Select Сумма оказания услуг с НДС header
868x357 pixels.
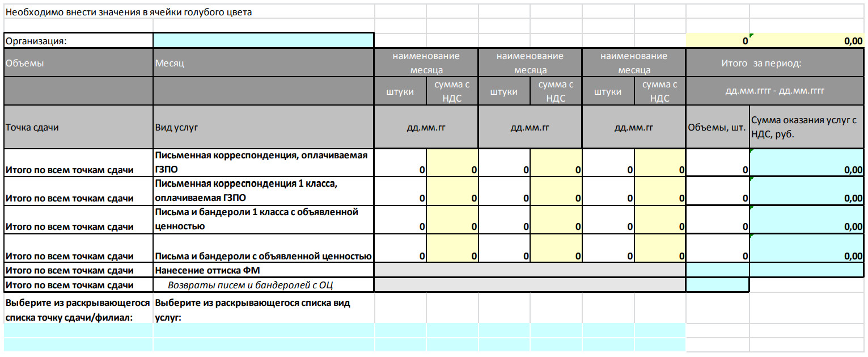[x=807, y=127]
